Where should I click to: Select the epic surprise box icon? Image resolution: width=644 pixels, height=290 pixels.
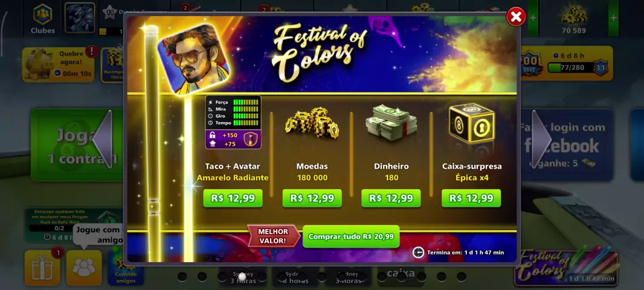click(x=471, y=123)
